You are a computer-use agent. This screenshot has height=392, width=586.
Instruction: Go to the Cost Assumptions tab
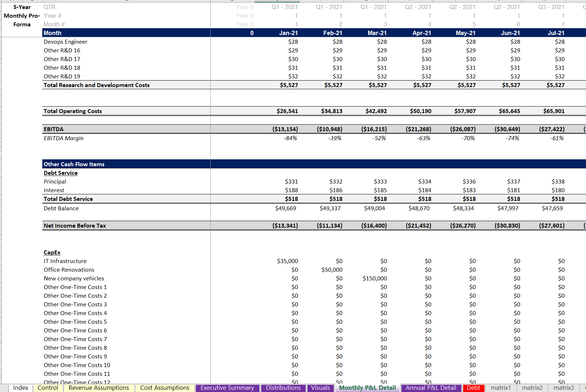coord(165,388)
